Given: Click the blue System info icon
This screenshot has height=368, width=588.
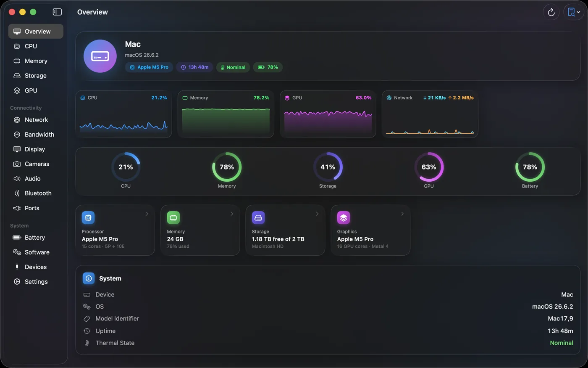Looking at the screenshot, I should point(89,278).
